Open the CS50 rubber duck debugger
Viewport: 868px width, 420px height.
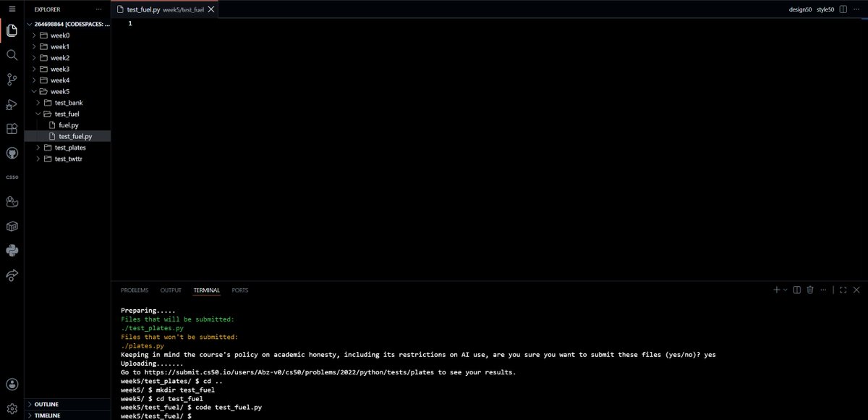click(x=12, y=202)
